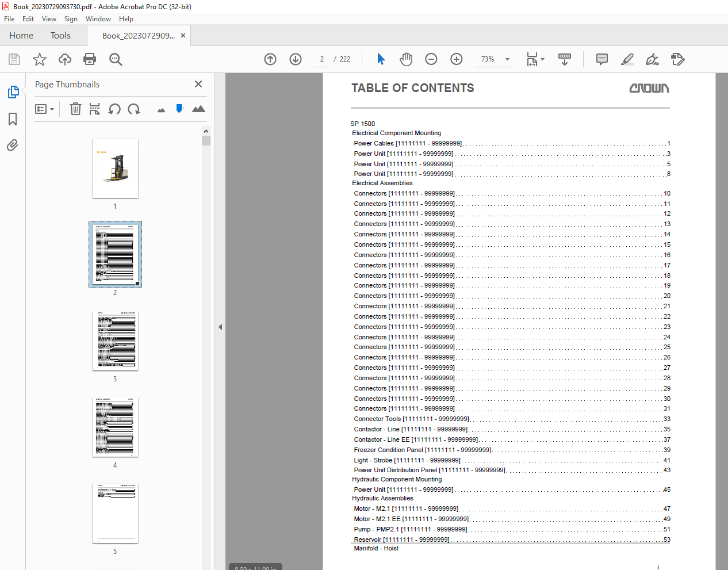Open the Attachments paperclip icon

(x=13, y=145)
